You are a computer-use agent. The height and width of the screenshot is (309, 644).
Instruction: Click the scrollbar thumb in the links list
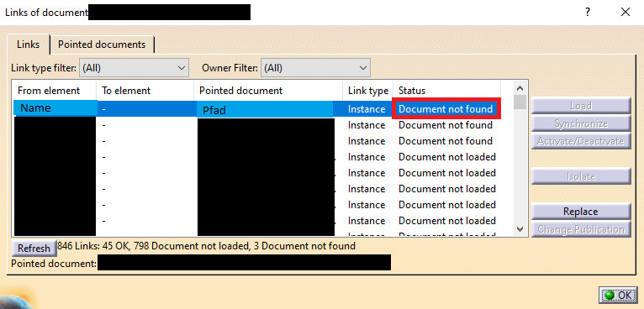click(x=520, y=102)
